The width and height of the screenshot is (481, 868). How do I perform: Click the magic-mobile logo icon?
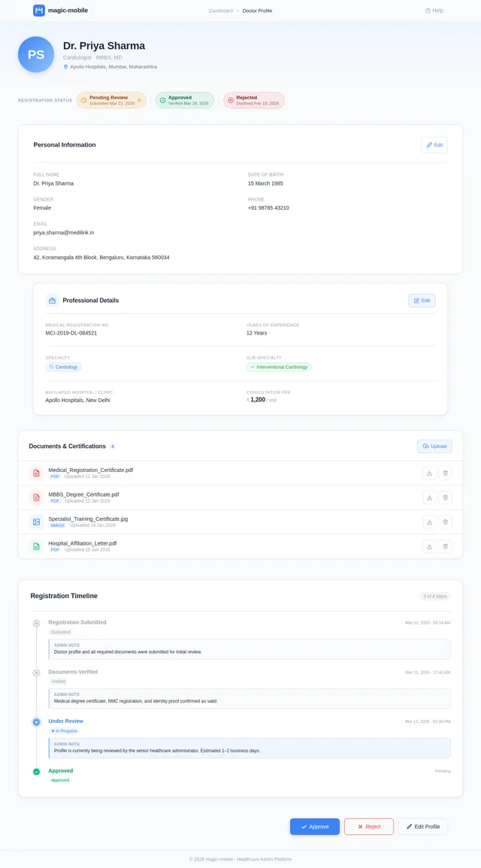click(39, 11)
